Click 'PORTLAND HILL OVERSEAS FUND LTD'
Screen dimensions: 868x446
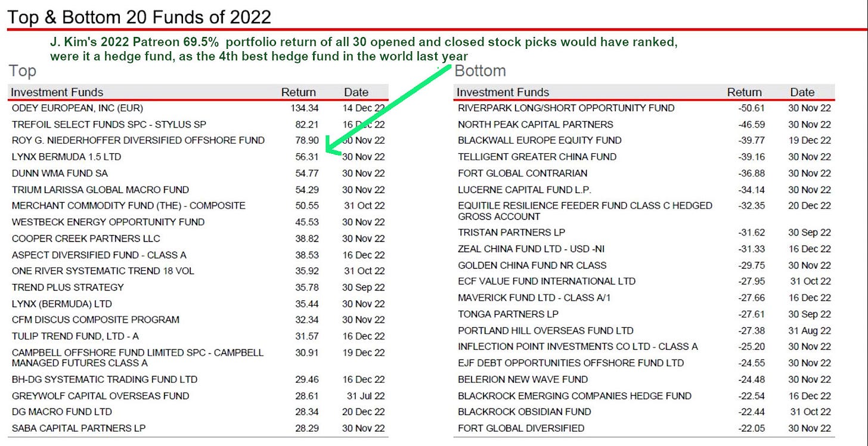(x=545, y=330)
